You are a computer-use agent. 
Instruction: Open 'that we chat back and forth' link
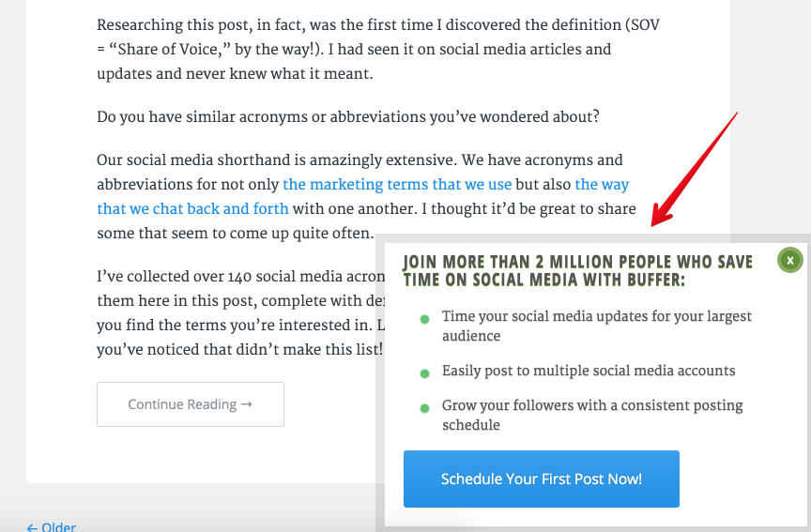(x=192, y=209)
